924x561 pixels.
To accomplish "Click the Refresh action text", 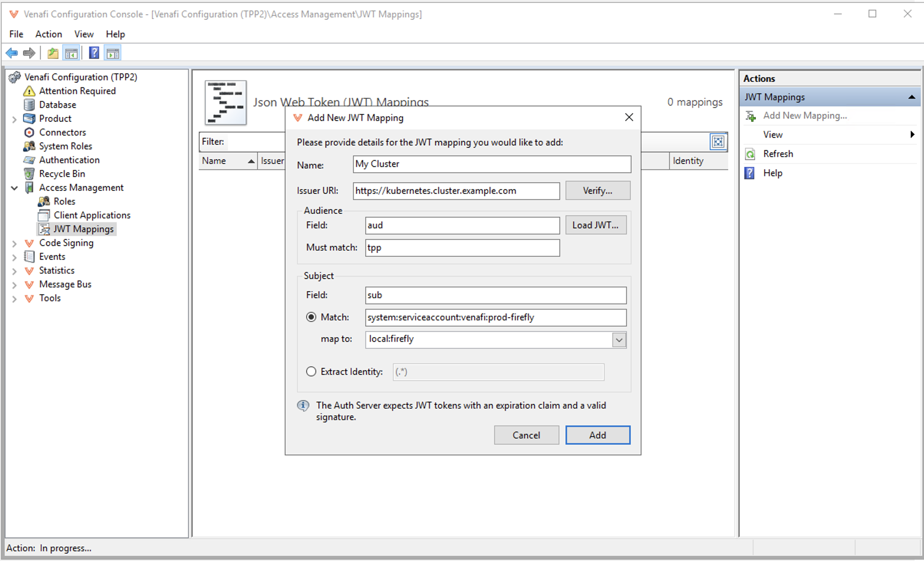I will pyautogui.click(x=778, y=154).
